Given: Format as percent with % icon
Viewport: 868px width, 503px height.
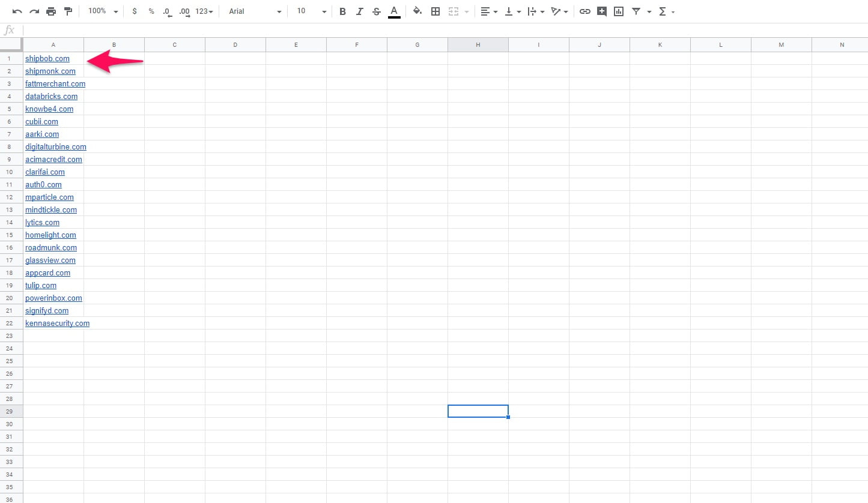Looking at the screenshot, I should [x=151, y=11].
